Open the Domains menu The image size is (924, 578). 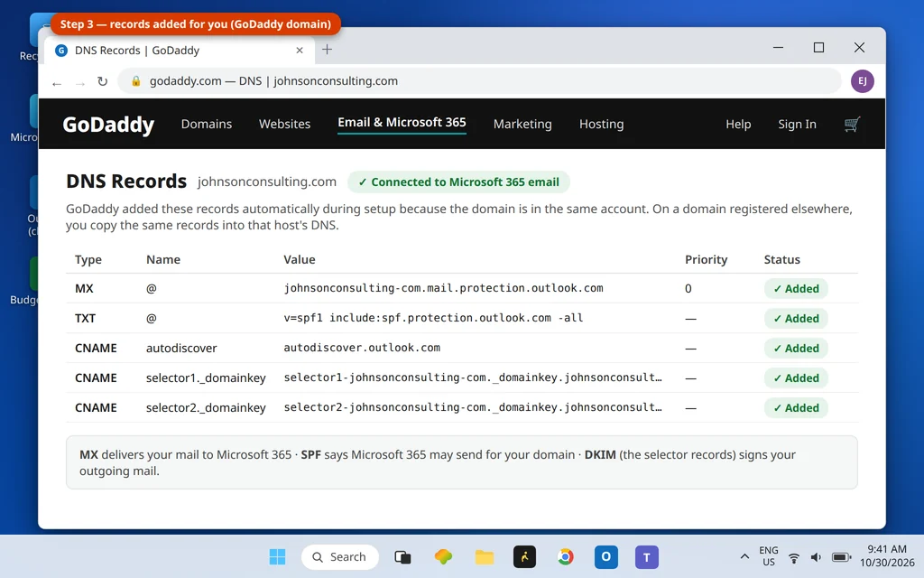[x=207, y=124]
